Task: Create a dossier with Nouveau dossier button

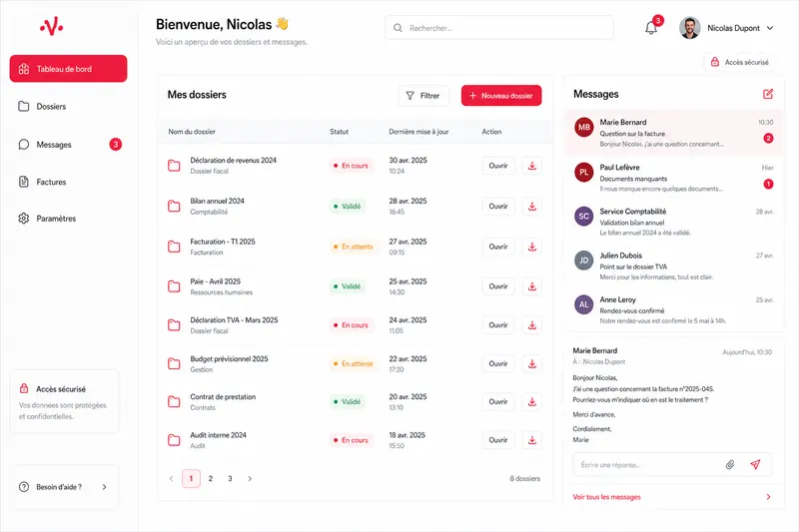Action: (501, 96)
